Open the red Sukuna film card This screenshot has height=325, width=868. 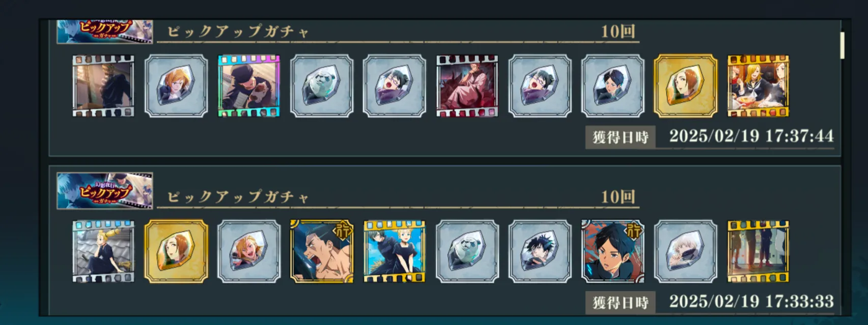pos(467,86)
